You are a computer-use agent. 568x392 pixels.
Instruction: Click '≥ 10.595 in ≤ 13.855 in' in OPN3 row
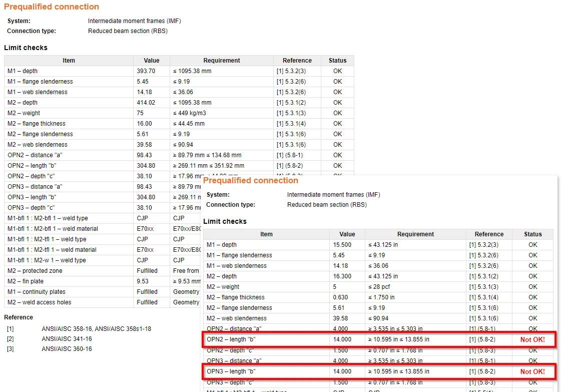pyautogui.click(x=399, y=371)
